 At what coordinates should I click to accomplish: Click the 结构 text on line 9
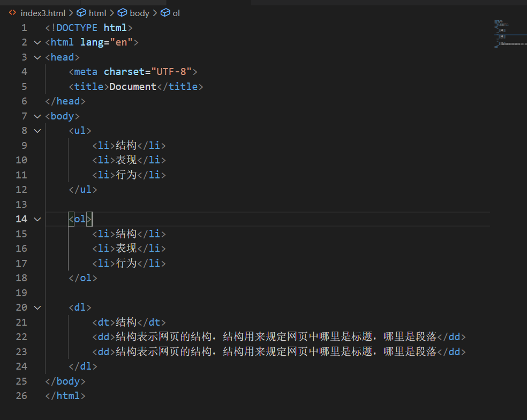pos(126,145)
